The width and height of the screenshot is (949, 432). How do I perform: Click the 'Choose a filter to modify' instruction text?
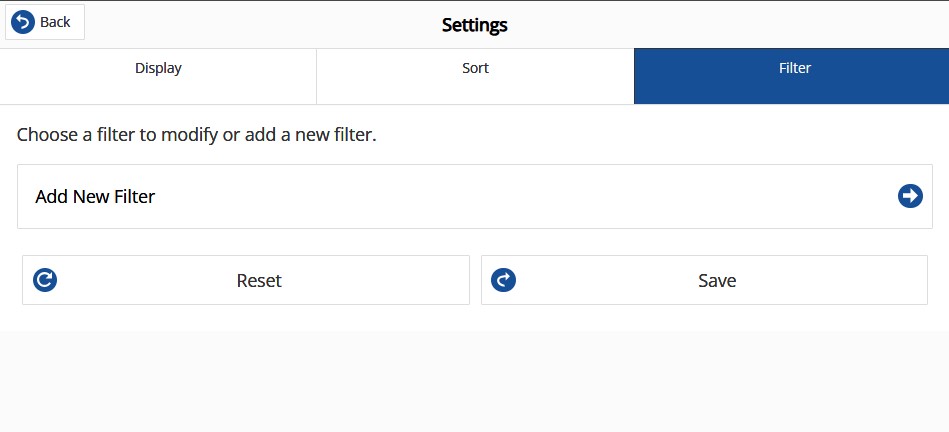click(x=197, y=134)
